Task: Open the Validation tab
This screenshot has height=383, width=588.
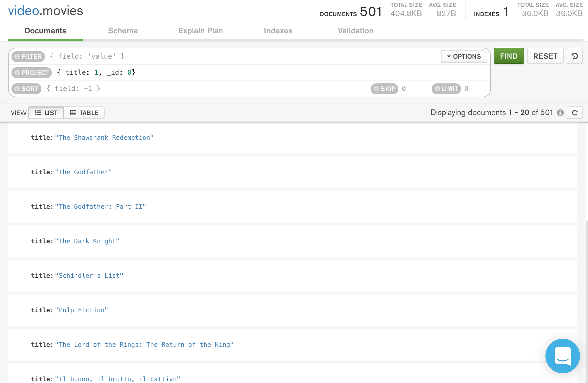Action: (356, 31)
